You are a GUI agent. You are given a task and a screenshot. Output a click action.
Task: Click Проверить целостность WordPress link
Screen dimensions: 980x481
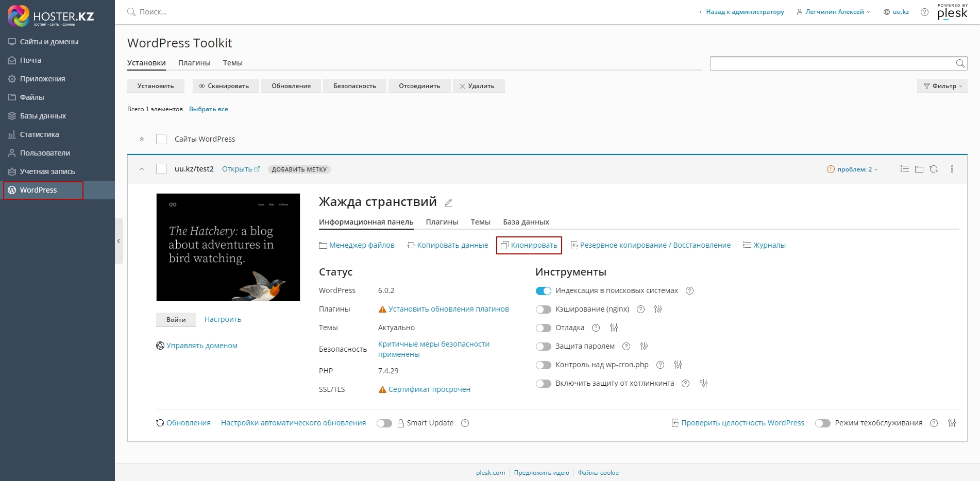click(x=738, y=423)
